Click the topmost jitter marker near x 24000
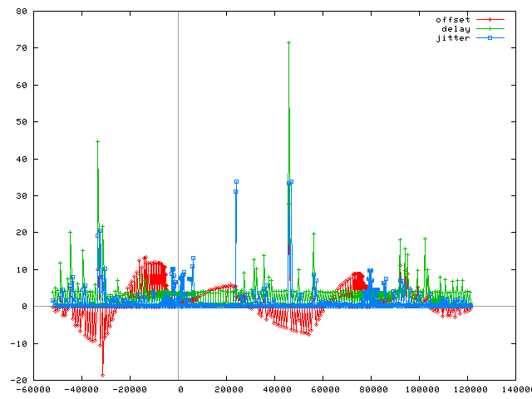 236,182
